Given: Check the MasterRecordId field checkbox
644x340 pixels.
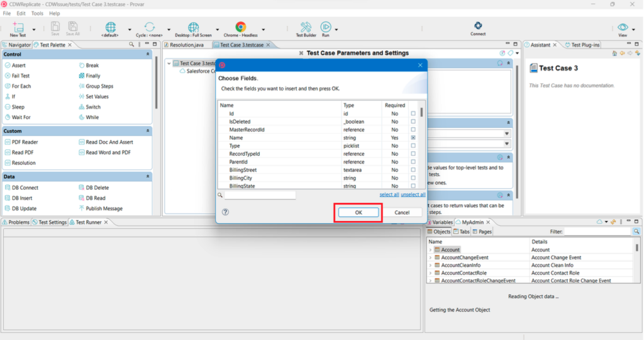Looking at the screenshot, I should (413, 130).
